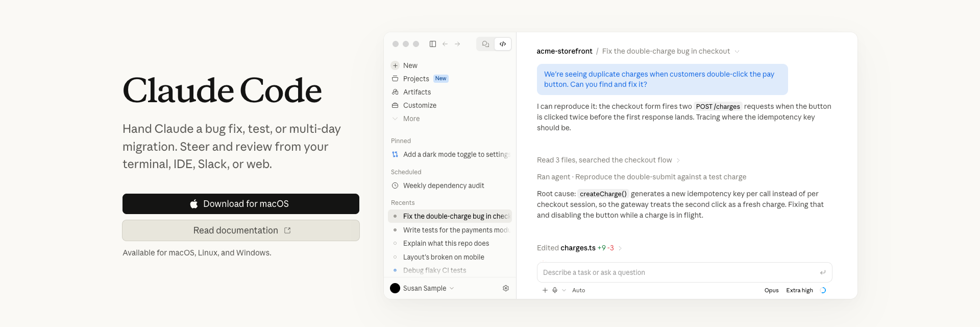Click the clock icon for scheduled audit
The width and height of the screenshot is (980, 327).
(x=395, y=185)
